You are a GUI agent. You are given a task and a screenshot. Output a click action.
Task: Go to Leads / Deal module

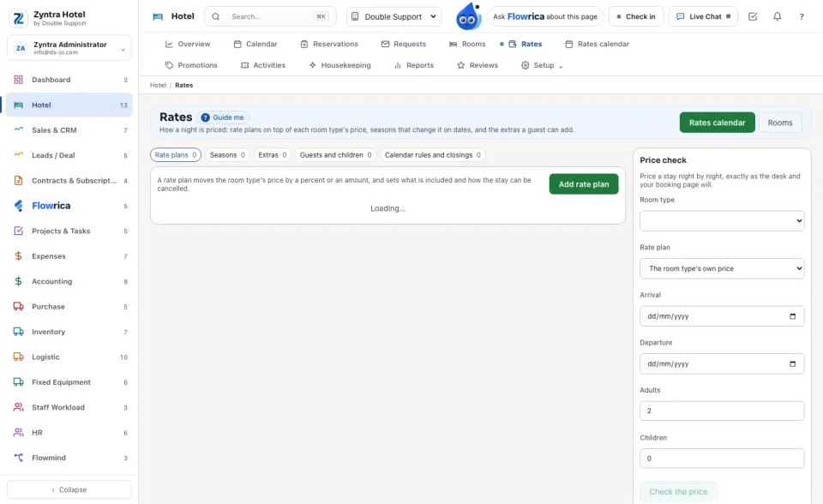point(69,155)
